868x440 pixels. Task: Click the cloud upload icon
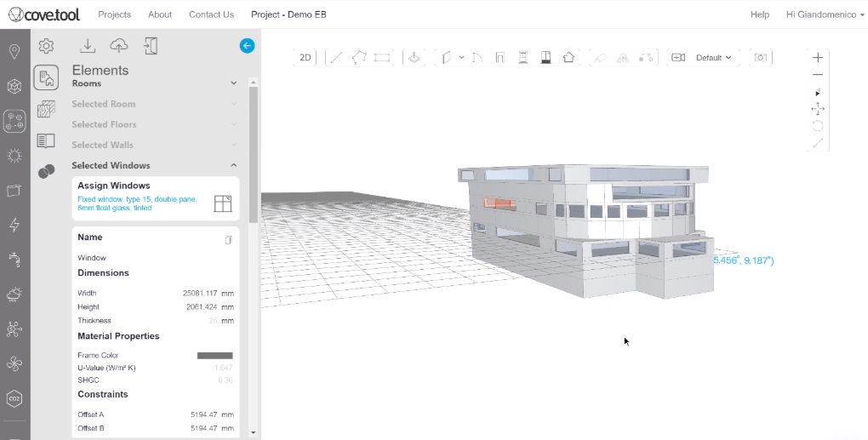tap(119, 46)
